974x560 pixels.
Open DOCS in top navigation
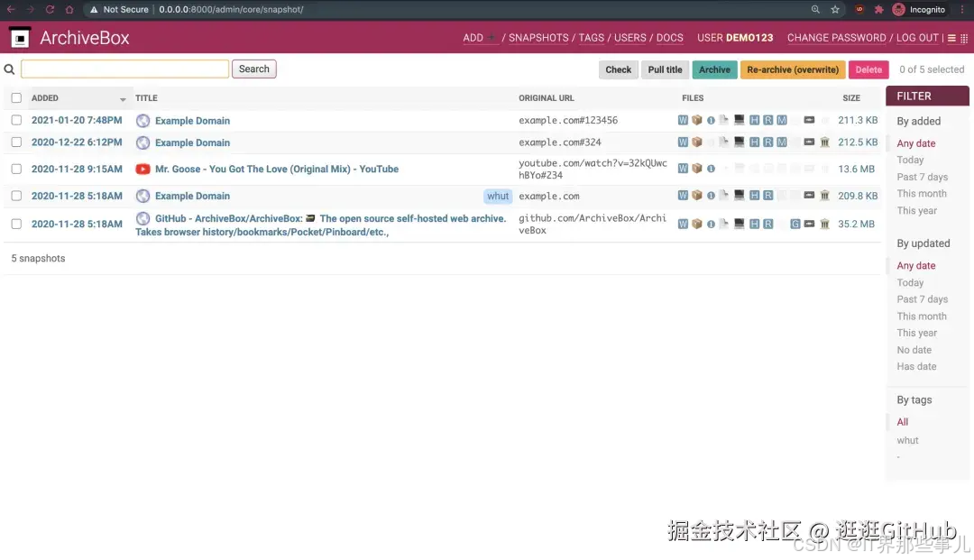pos(669,38)
